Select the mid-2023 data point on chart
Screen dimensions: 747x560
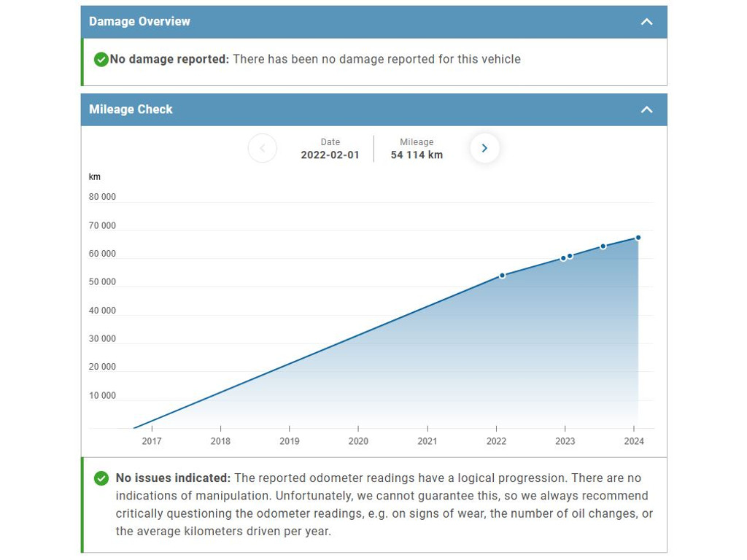click(603, 246)
